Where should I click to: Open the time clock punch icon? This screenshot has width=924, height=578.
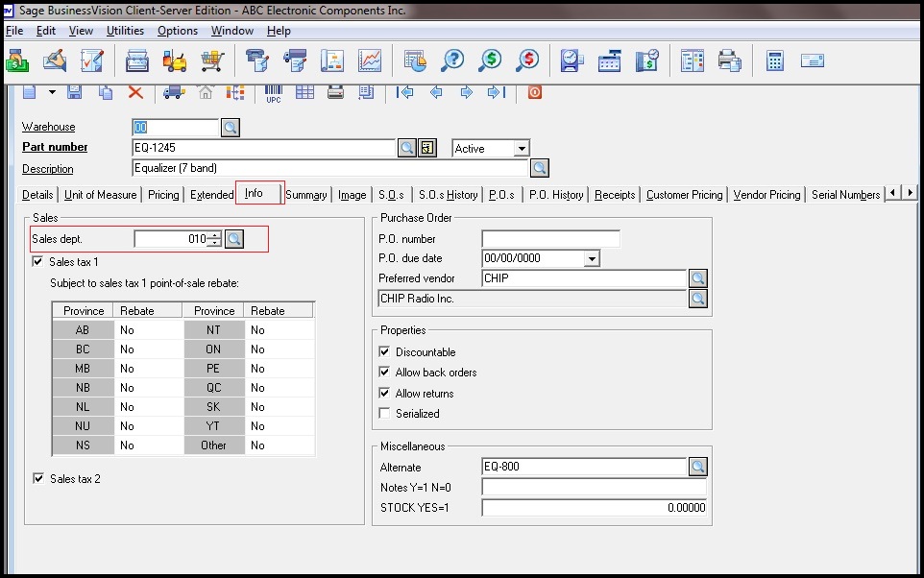pos(571,60)
